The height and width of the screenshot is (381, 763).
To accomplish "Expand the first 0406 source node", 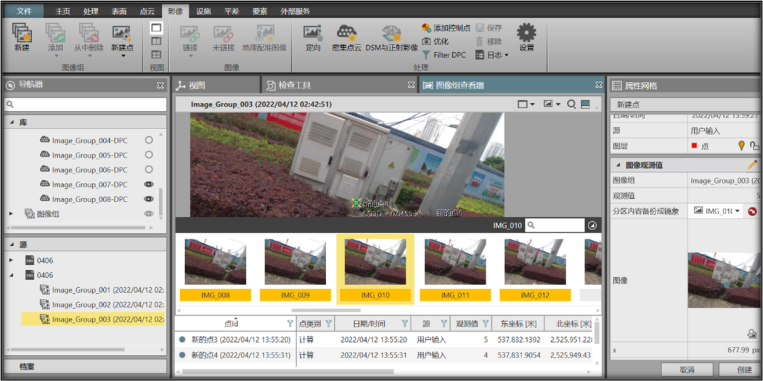I will click(x=12, y=260).
